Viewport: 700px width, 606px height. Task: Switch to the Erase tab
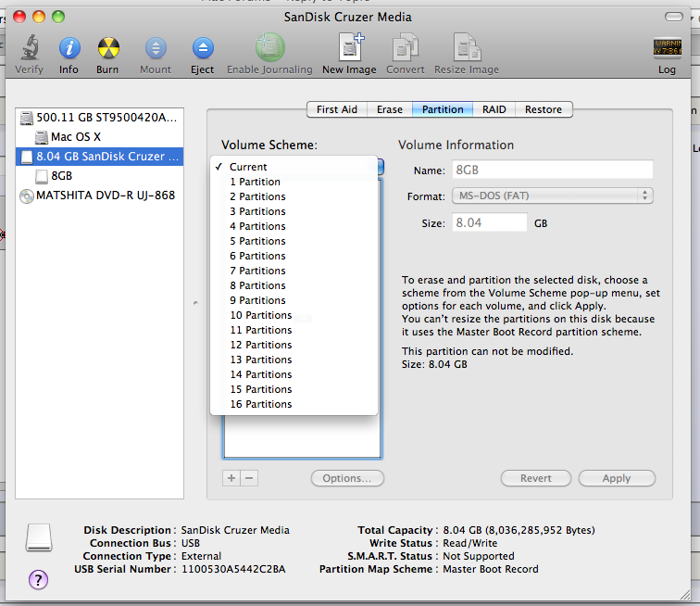point(389,109)
